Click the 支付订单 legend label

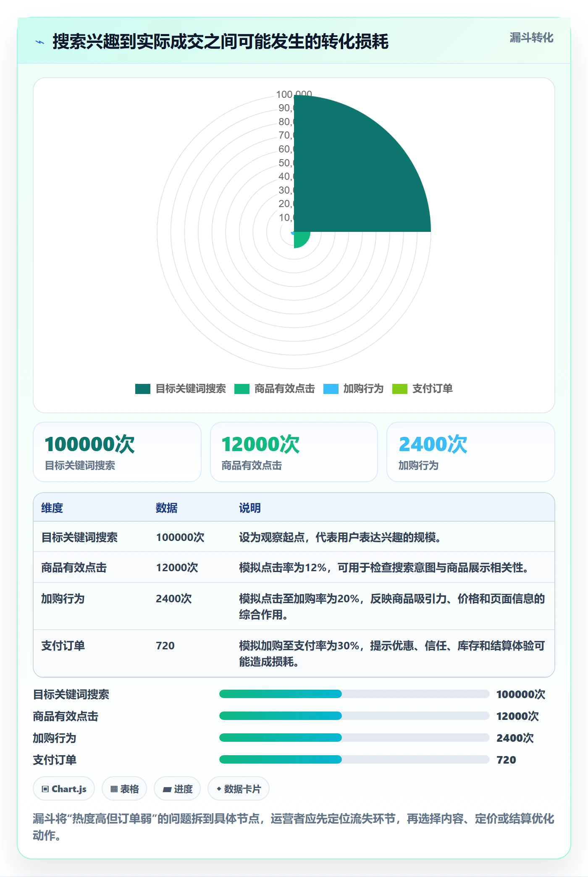pyautogui.click(x=433, y=389)
